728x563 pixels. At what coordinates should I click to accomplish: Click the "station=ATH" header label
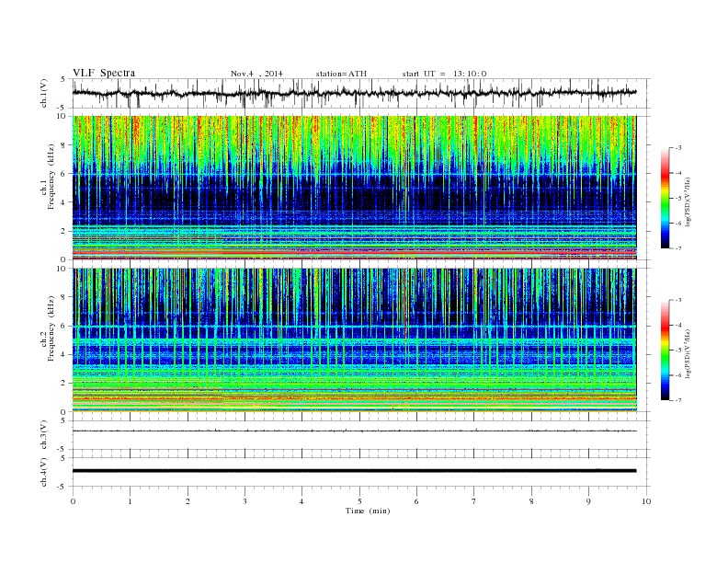point(341,74)
